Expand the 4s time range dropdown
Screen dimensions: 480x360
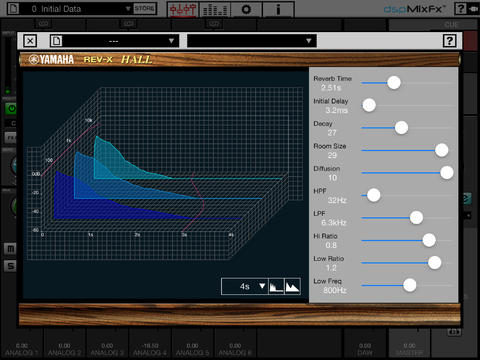[x=245, y=286]
